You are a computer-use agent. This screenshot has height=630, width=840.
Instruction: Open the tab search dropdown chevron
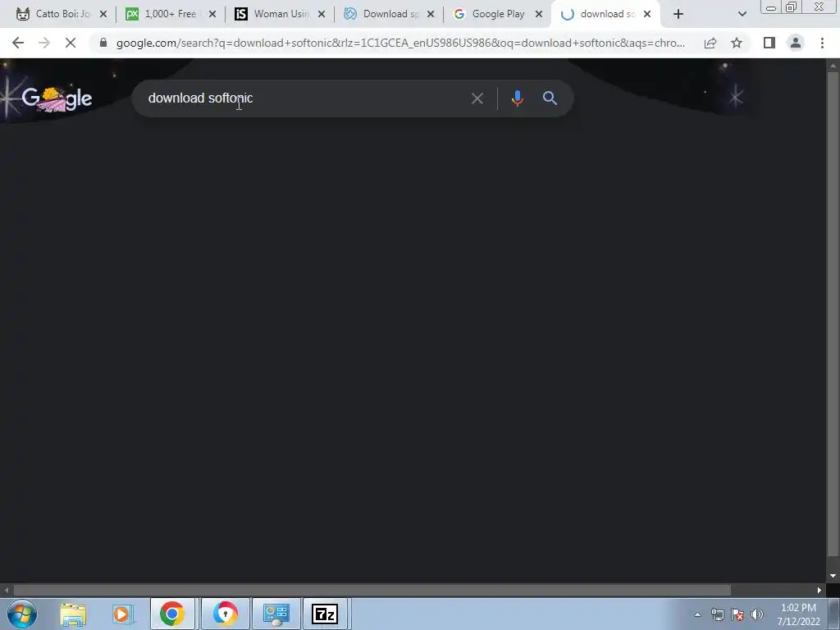coord(742,15)
